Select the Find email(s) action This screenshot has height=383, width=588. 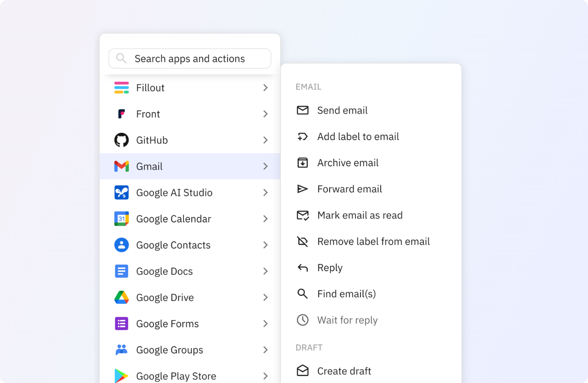347,294
